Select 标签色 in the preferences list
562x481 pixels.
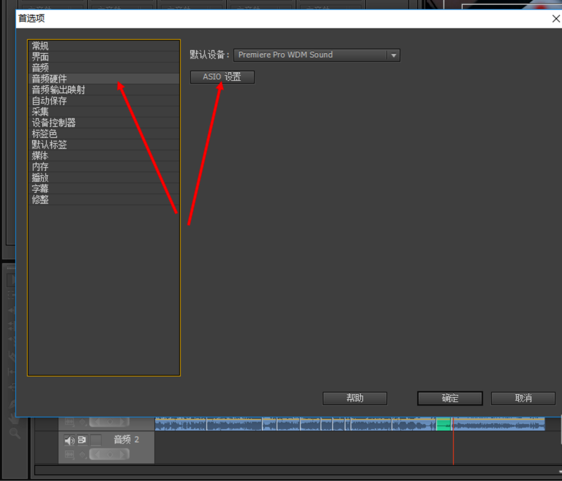click(104, 134)
